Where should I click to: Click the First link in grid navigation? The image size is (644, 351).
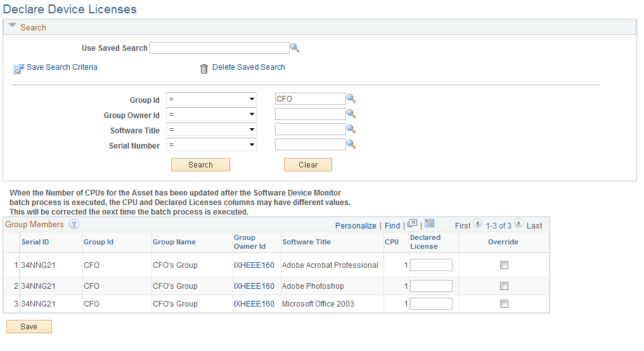click(463, 225)
